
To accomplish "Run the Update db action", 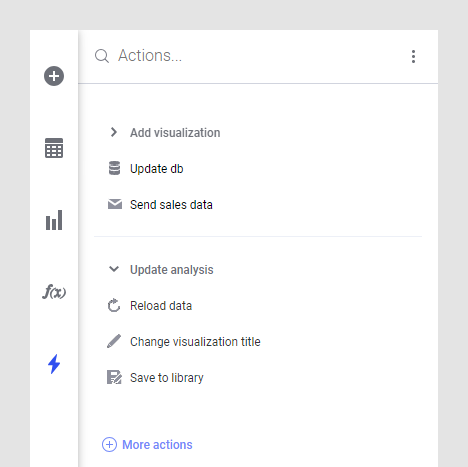I will [x=157, y=169].
